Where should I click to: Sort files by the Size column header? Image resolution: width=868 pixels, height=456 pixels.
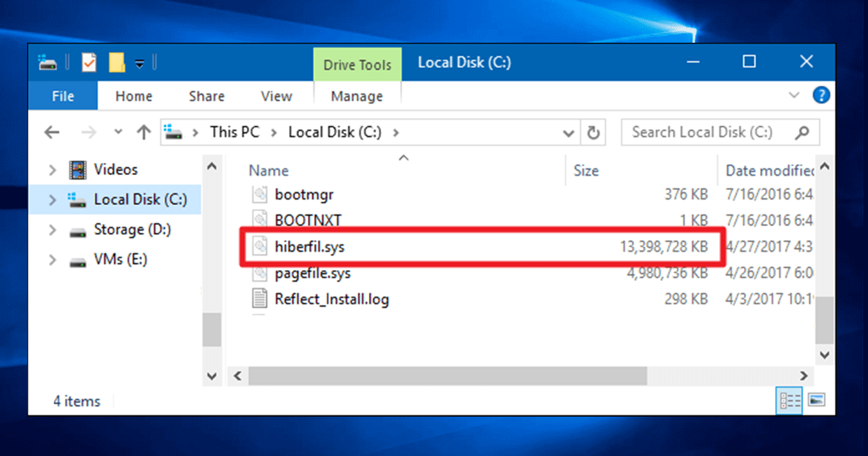(586, 171)
